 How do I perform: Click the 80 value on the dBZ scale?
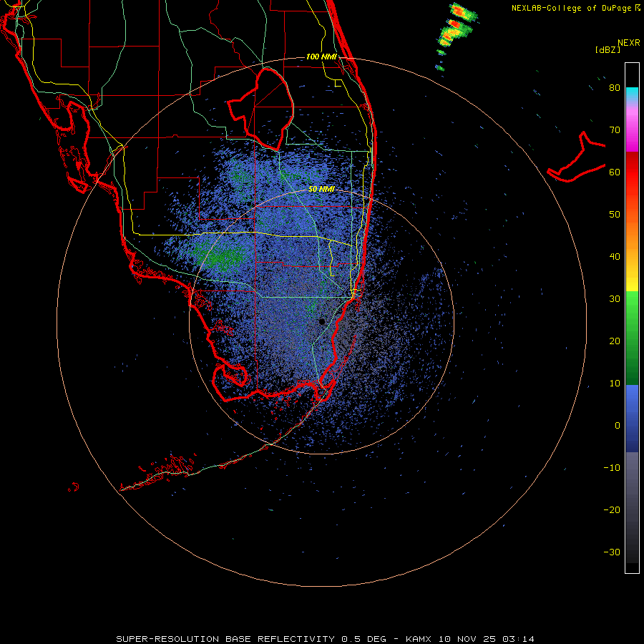pyautogui.click(x=615, y=88)
